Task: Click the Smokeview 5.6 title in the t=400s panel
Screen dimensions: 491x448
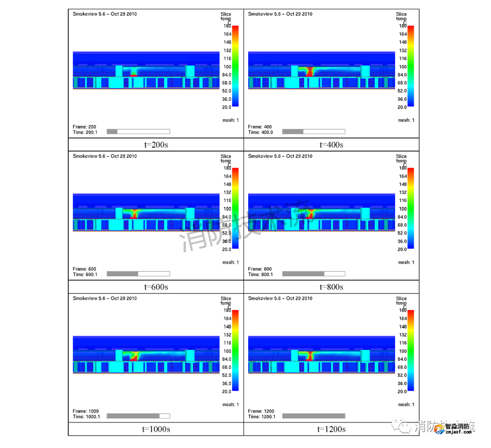Action: tap(280, 14)
